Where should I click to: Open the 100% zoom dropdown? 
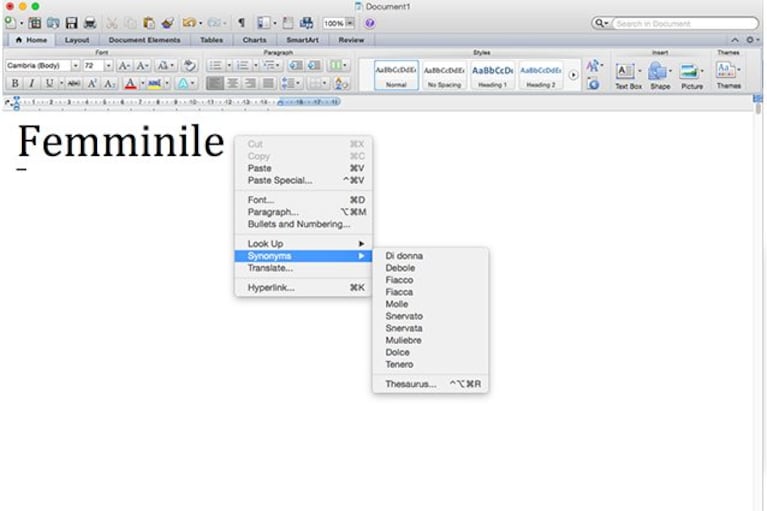point(350,23)
